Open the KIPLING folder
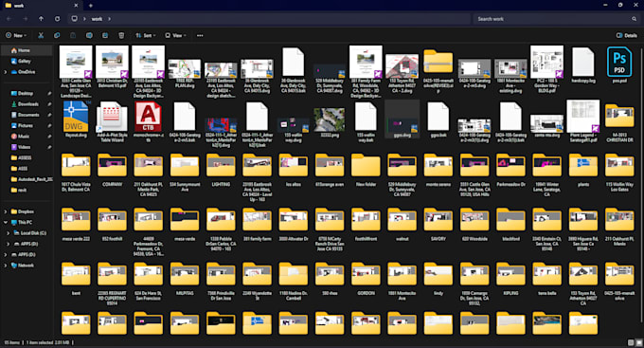Viewport: 644px width, 348px height. [x=510, y=274]
